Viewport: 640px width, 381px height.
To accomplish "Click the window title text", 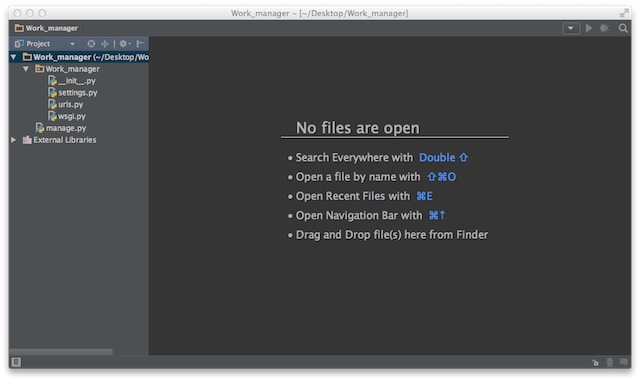I will [320, 13].
